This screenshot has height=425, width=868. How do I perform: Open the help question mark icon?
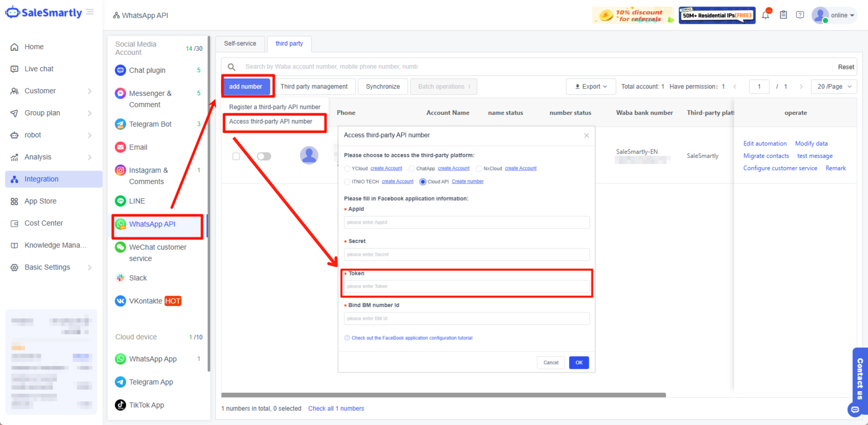(x=800, y=15)
